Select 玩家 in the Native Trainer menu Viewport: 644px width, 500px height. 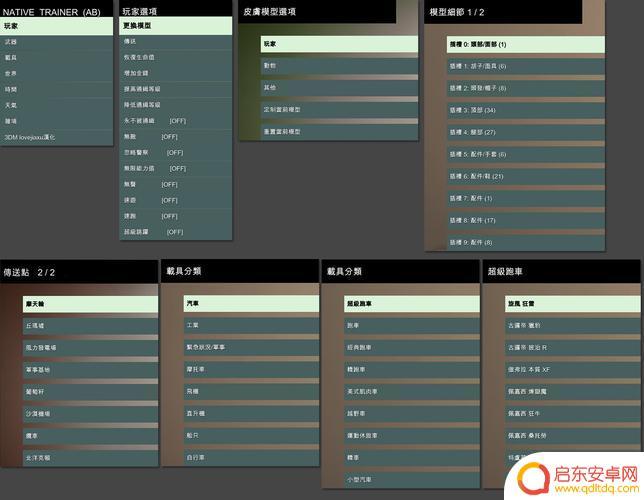pos(56,26)
